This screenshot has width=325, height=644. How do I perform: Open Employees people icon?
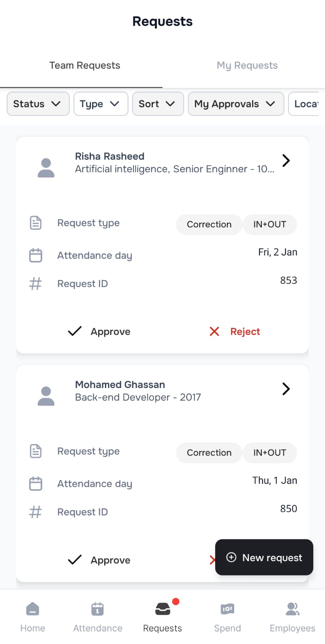(292, 609)
